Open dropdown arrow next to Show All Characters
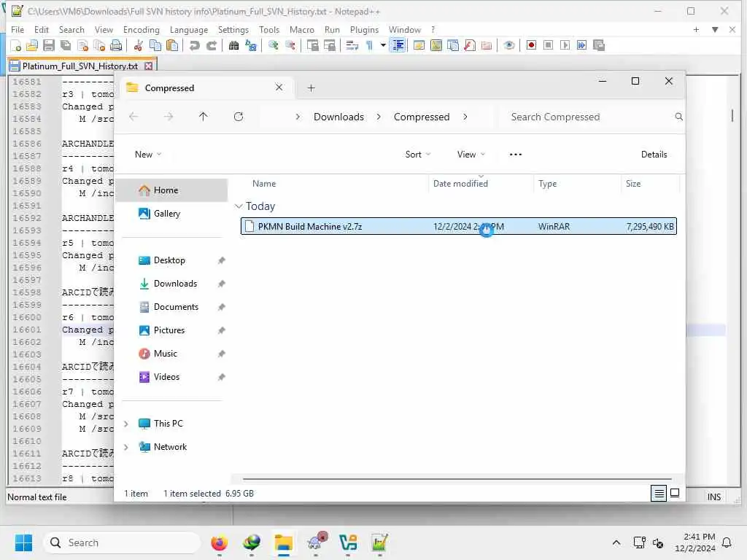 382,45
